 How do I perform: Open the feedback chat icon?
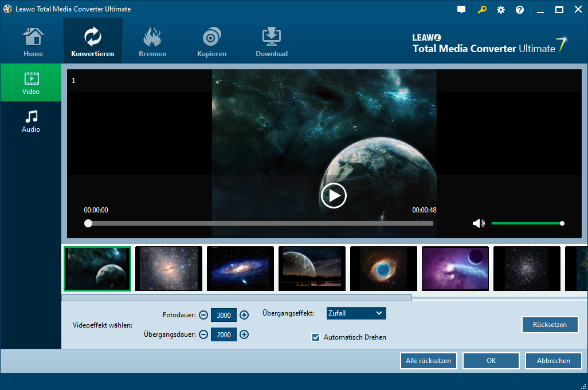pyautogui.click(x=461, y=10)
